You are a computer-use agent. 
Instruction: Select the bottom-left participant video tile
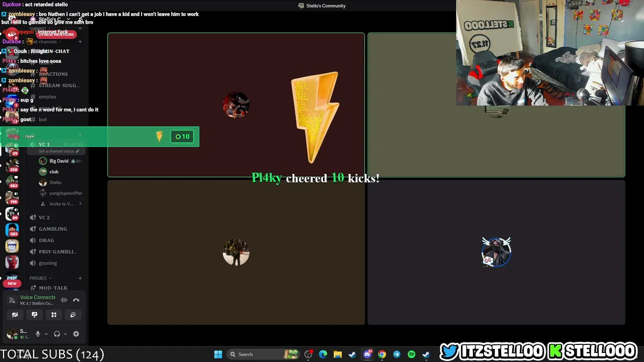pos(236,252)
